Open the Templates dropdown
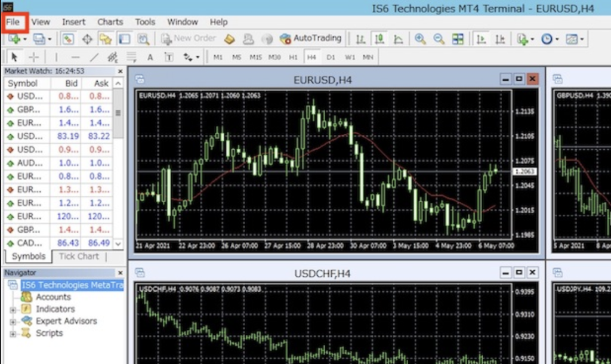This screenshot has width=611, height=364. 575,39
